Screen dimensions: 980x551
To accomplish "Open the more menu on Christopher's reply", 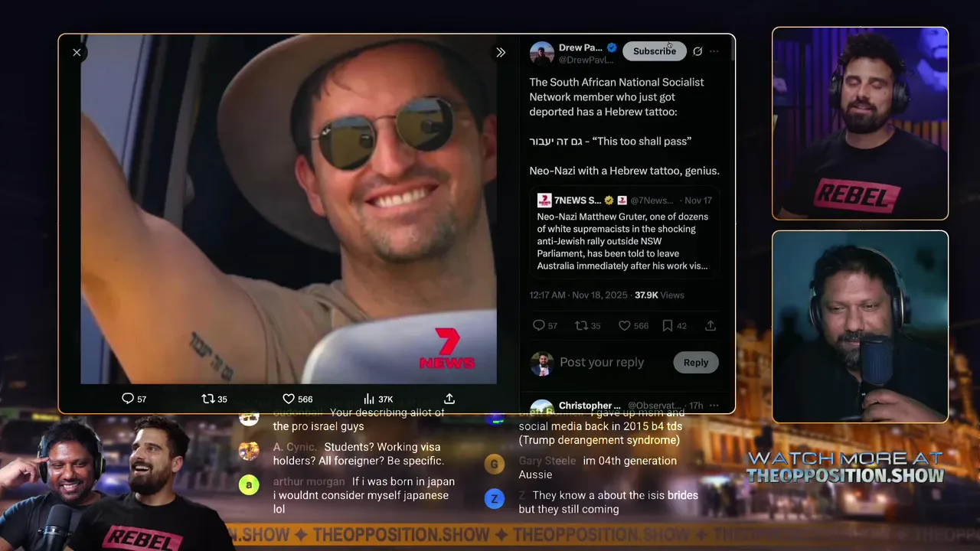I will click(714, 406).
